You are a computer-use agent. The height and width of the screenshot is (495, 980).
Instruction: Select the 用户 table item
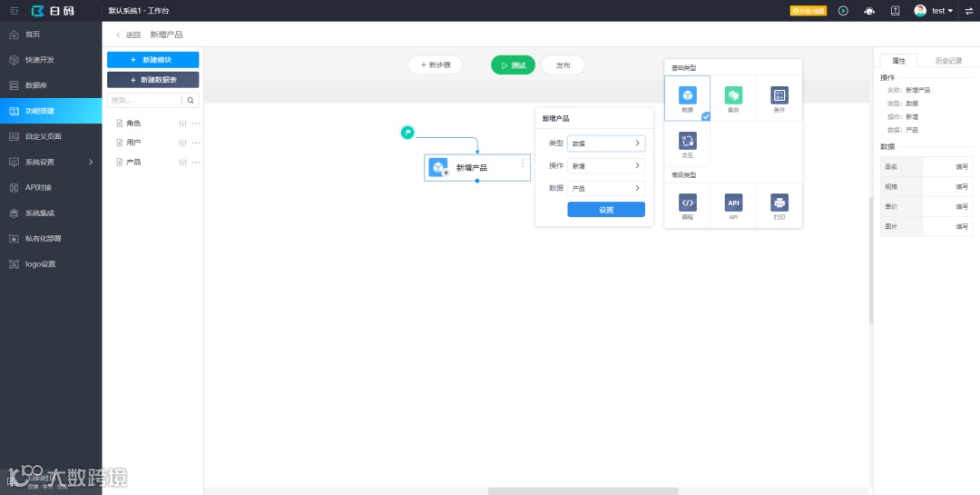point(133,143)
